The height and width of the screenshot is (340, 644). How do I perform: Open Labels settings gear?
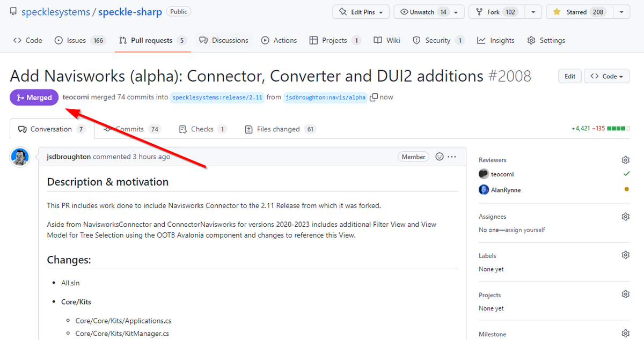[x=625, y=255]
